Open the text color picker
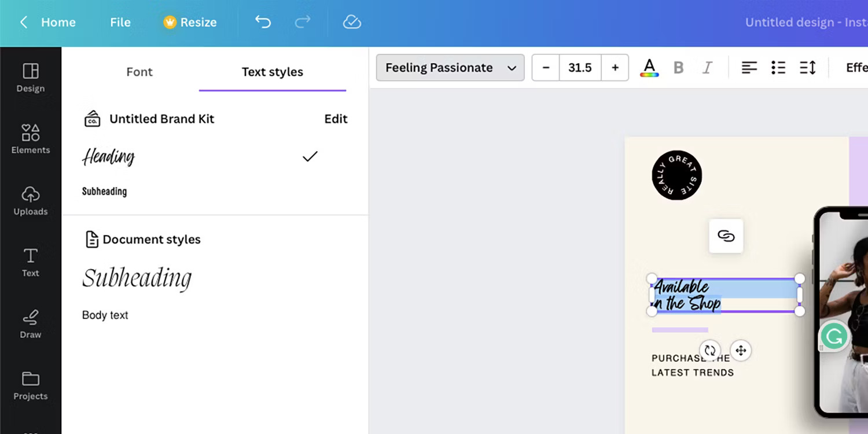 coord(649,67)
